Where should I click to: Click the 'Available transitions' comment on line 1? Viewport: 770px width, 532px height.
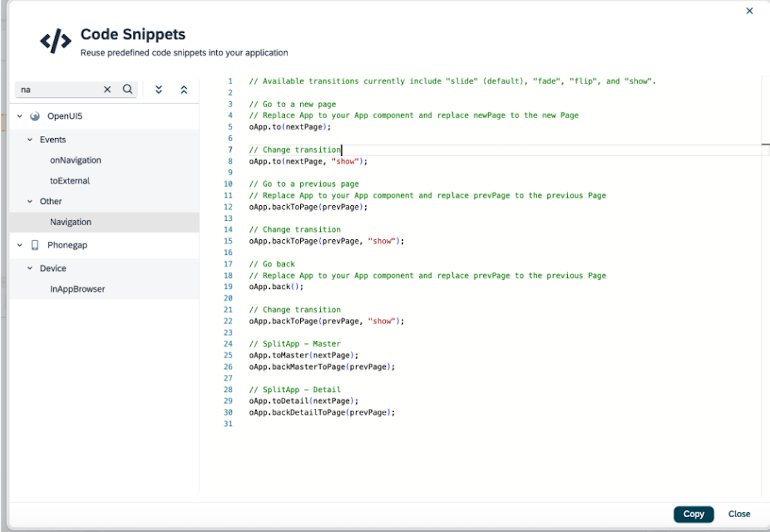point(452,82)
